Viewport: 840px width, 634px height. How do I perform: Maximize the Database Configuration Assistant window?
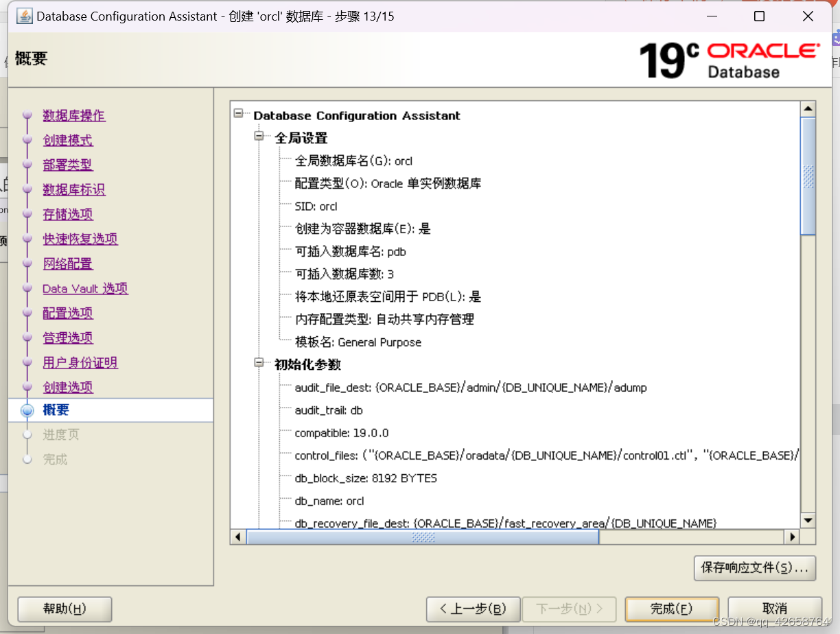[x=759, y=16]
